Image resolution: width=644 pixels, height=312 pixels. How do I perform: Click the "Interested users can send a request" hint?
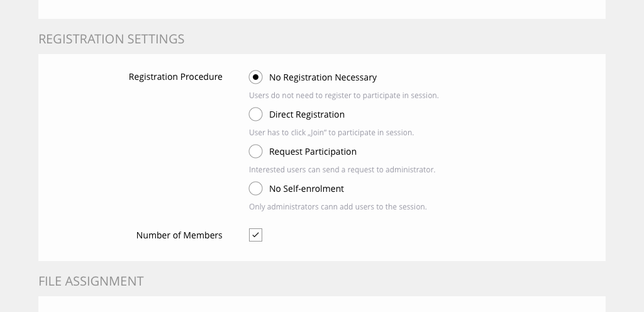(341, 170)
